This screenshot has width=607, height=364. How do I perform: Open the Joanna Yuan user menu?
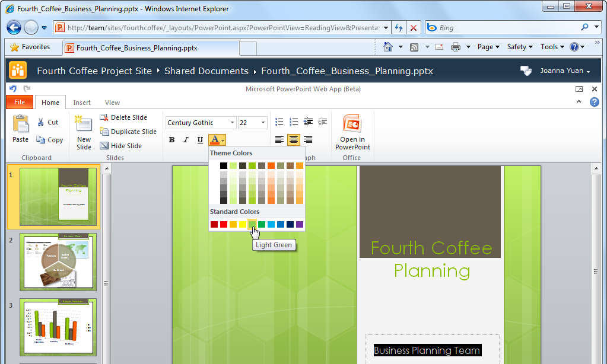tap(564, 71)
